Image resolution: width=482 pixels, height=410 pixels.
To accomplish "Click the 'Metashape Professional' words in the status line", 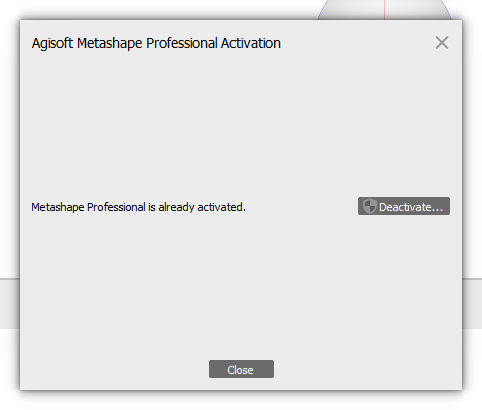I will [x=88, y=207].
